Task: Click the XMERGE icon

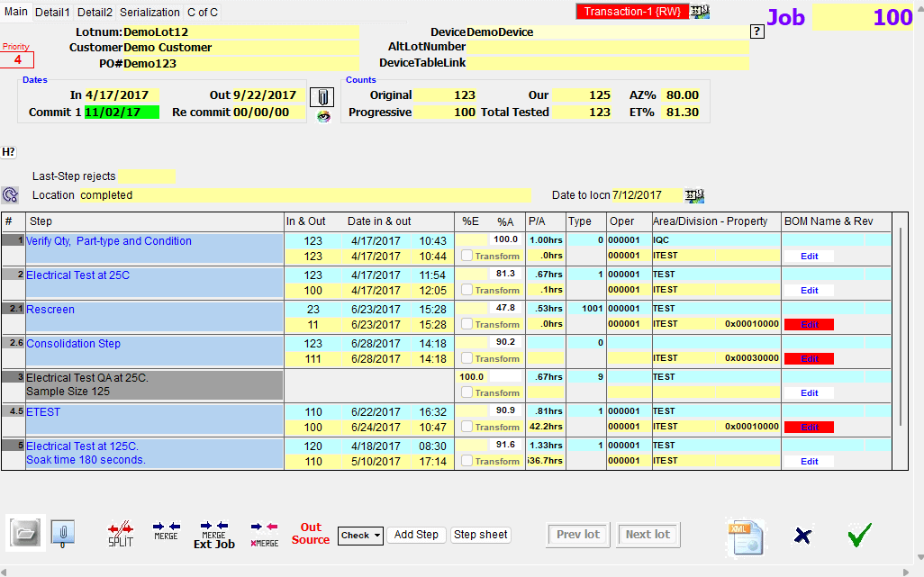Action: (264, 534)
